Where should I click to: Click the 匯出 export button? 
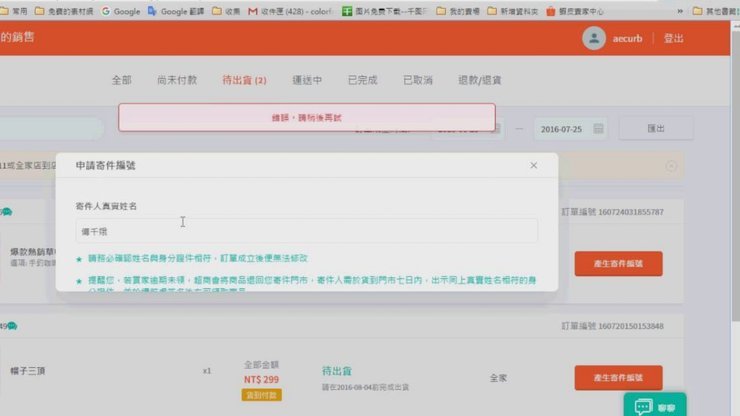tap(656, 128)
